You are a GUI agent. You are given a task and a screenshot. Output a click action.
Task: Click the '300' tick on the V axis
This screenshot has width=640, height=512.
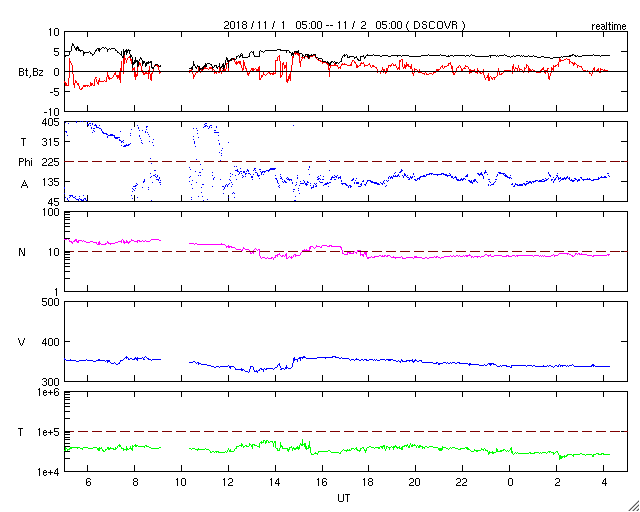[x=51, y=381]
